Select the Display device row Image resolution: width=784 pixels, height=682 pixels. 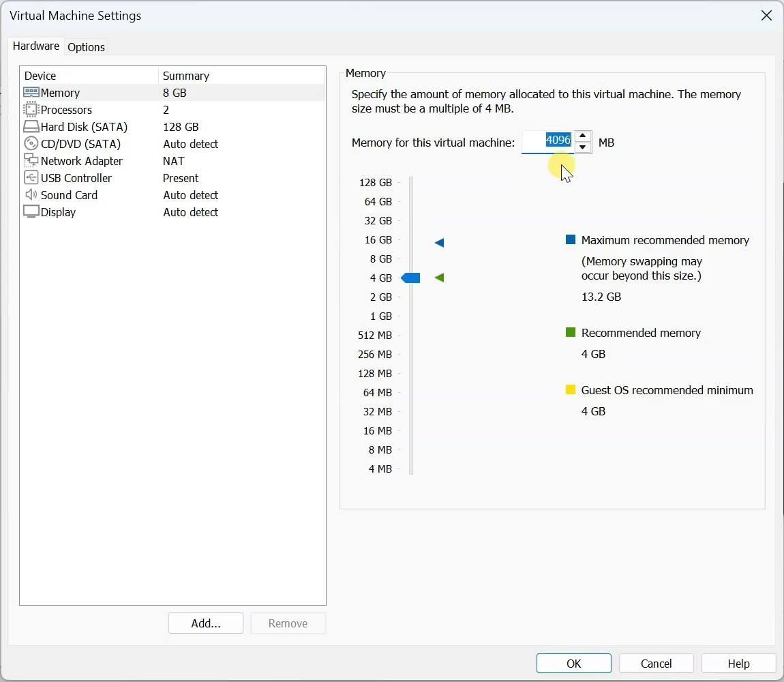(172, 211)
